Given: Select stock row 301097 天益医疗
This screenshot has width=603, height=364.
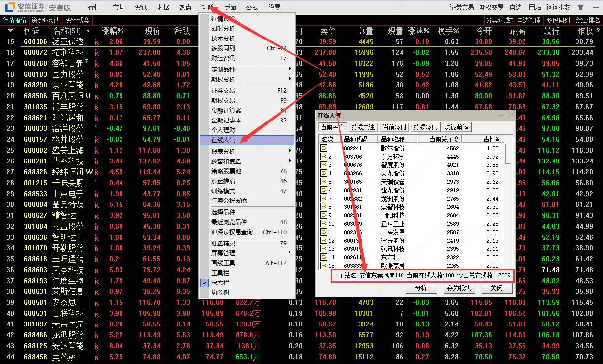Looking at the screenshot, I should coord(301,324).
